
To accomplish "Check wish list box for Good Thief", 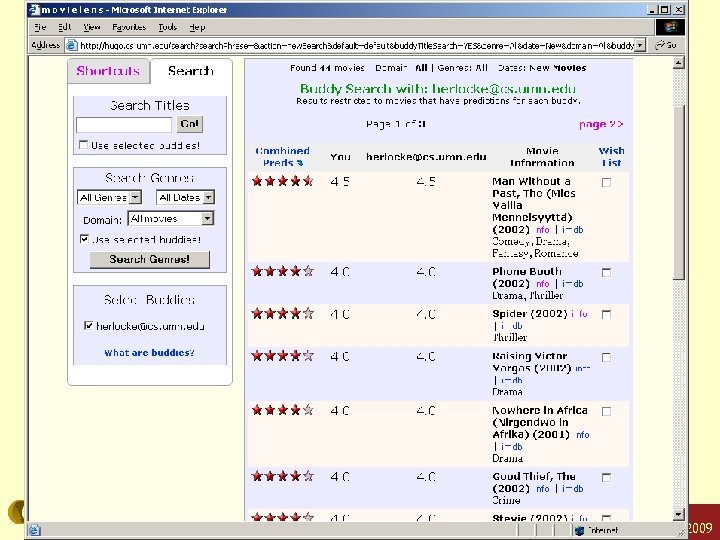I will click(x=606, y=478).
